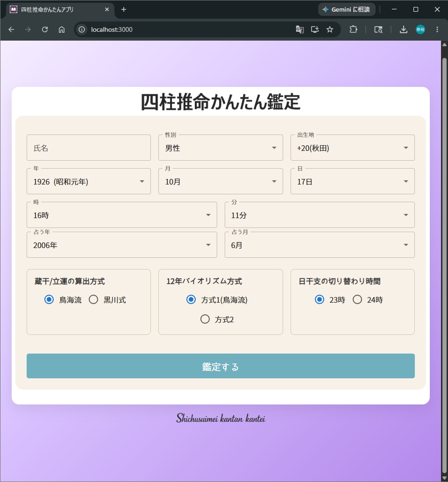This screenshot has height=482, width=448.
Task: Open the 出生地 dropdown showing +20(秋田)
Action: [353, 148]
